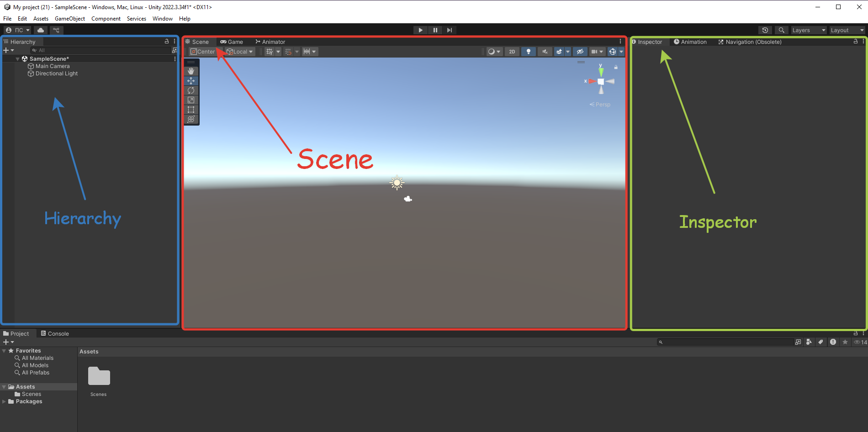Select the Hand view tool
Screen dimensions: 868x432
[x=191, y=71]
